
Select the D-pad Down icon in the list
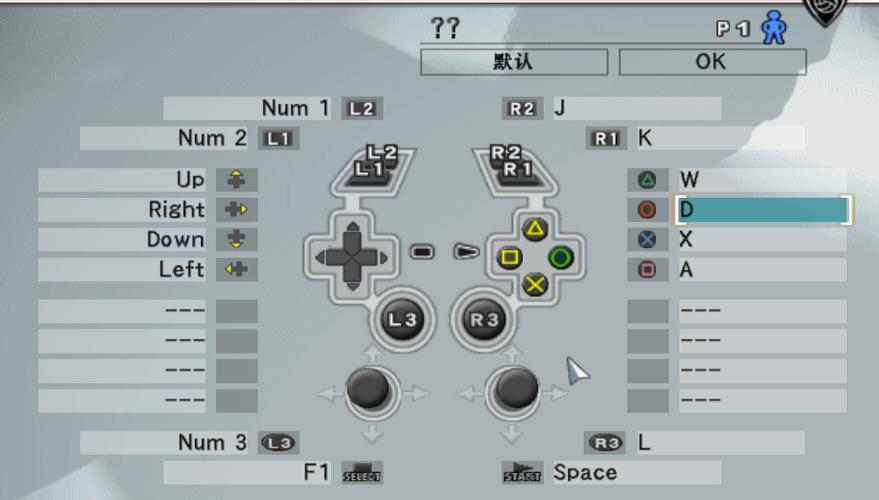pyautogui.click(x=237, y=239)
